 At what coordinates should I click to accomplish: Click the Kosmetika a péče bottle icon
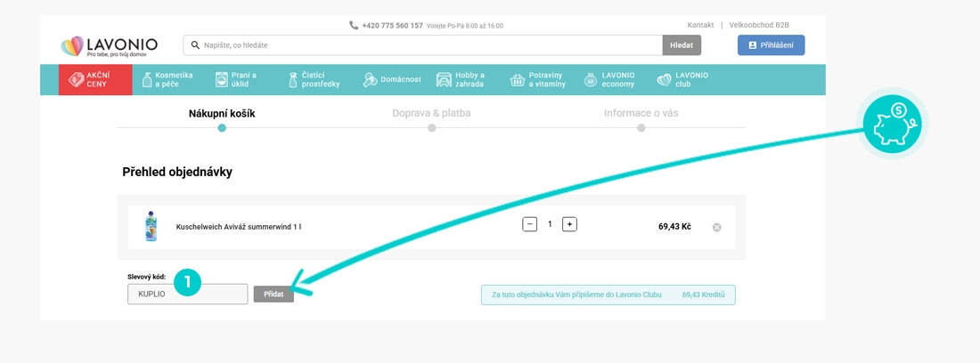(148, 79)
